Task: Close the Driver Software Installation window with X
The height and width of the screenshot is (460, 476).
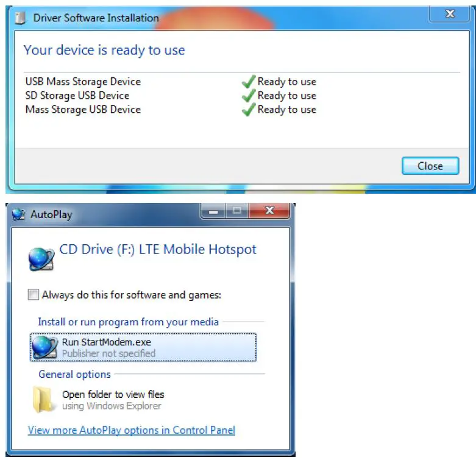Action: (x=450, y=13)
